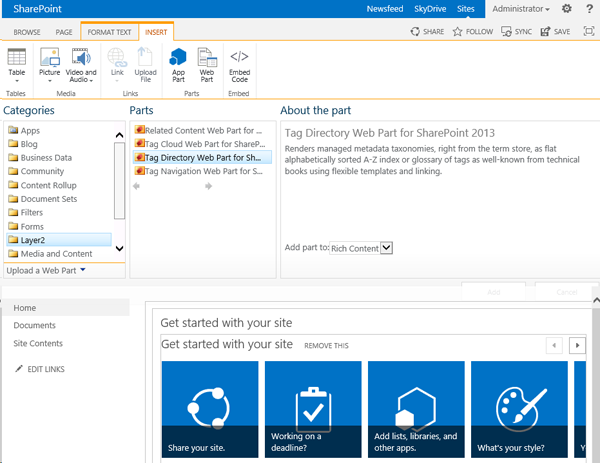Click the pencil EDIT LINKS icon
Screen dimensions: 600x463
tap(19, 368)
